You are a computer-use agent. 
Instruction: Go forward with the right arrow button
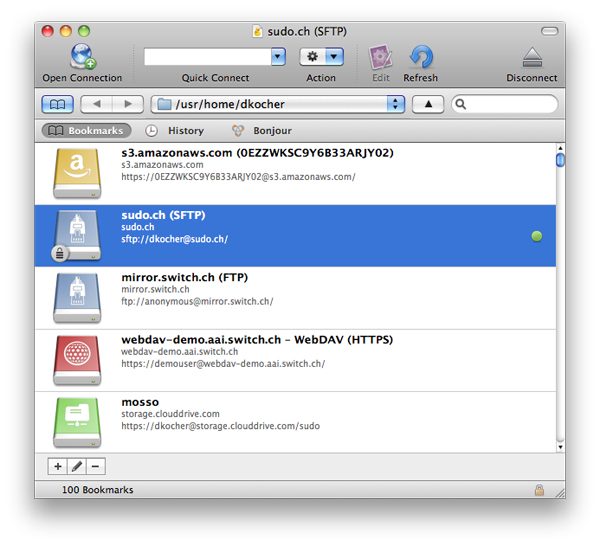(x=128, y=104)
